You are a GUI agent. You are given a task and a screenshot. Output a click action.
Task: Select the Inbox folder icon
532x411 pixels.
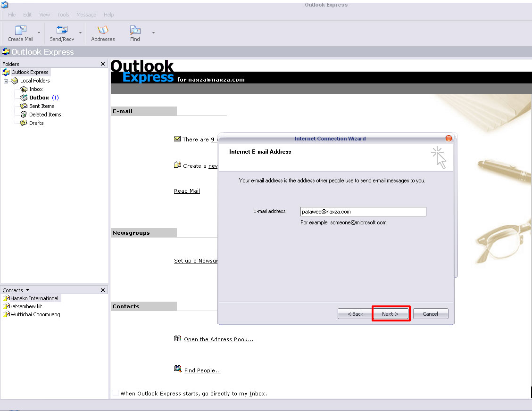coord(24,89)
